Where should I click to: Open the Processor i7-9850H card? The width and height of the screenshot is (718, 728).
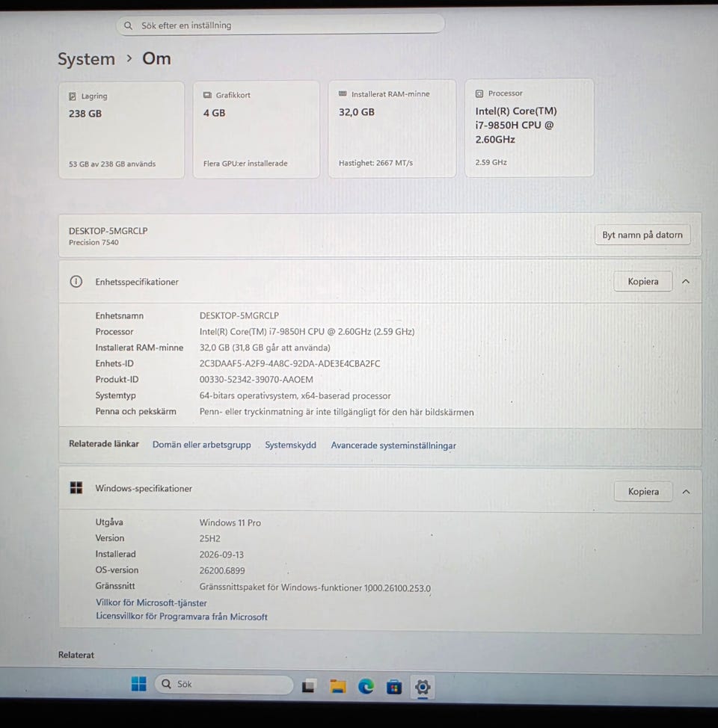click(529, 128)
